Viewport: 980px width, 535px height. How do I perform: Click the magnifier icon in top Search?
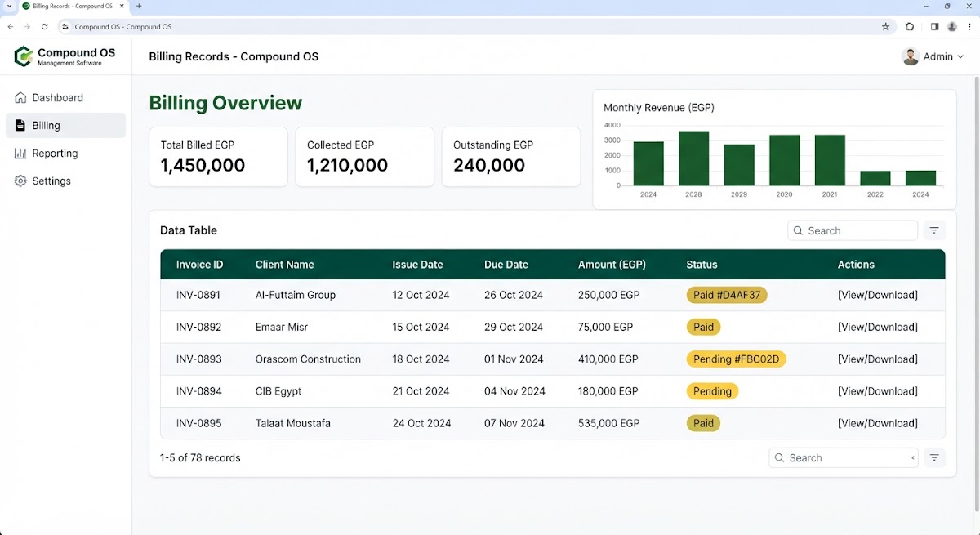pyautogui.click(x=798, y=231)
